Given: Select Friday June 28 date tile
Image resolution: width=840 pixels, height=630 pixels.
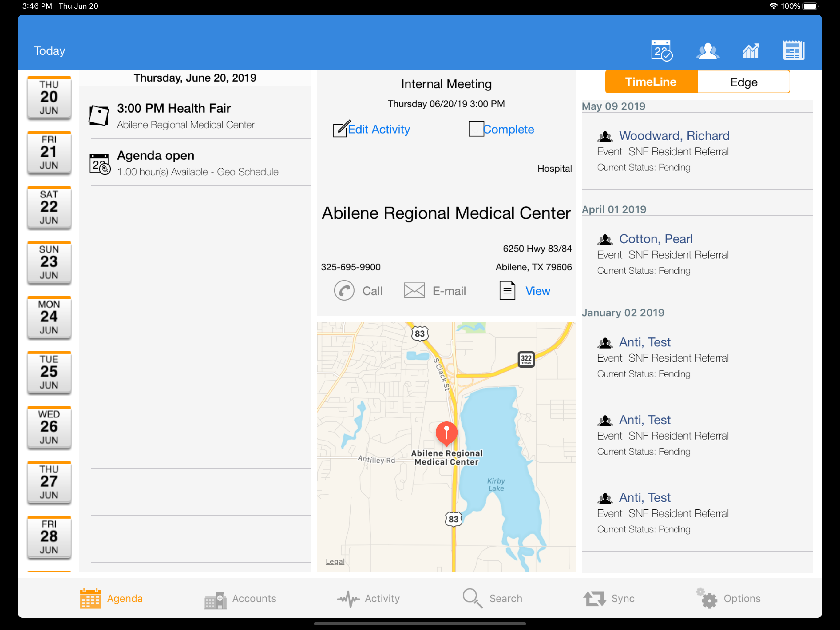Looking at the screenshot, I should (49, 537).
